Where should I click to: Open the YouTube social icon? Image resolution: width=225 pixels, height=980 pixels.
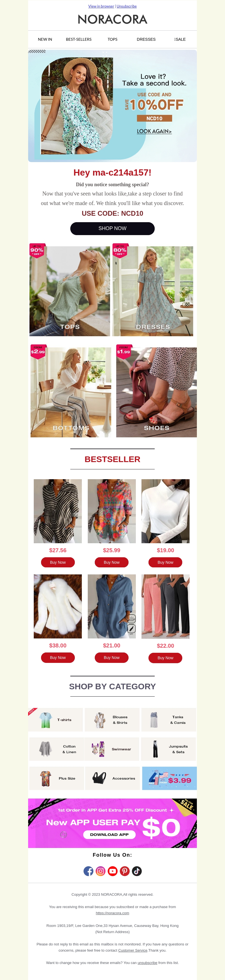[113, 871]
